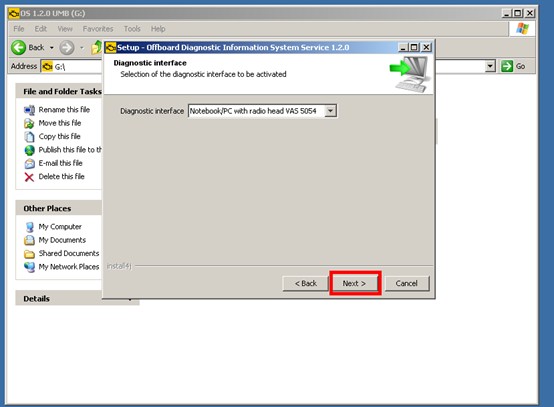Click the Move this file icon

[29, 123]
